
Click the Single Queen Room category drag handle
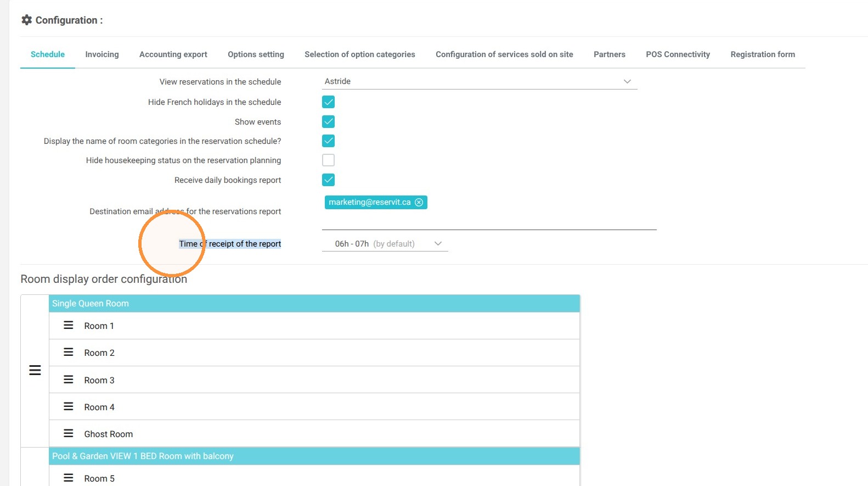tap(35, 371)
